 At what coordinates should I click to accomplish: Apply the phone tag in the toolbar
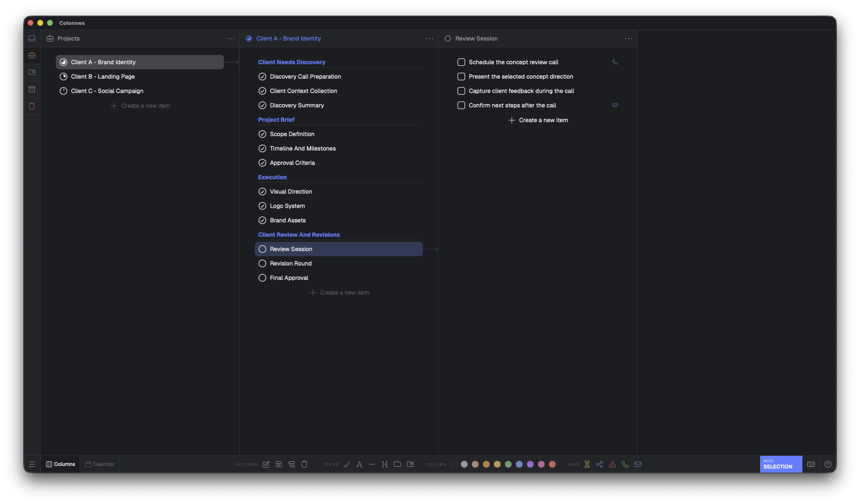coord(625,464)
